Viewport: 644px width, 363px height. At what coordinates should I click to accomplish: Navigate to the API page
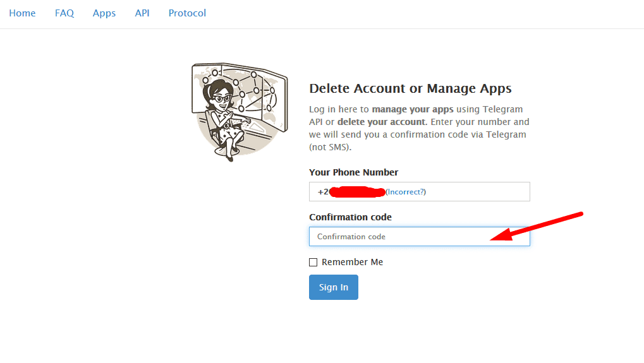[x=142, y=13]
